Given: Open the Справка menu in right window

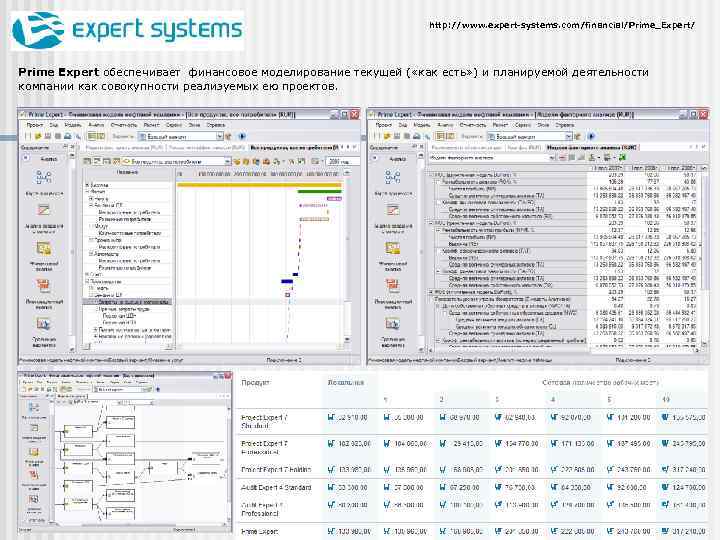Looking at the screenshot, I should tap(564, 125).
